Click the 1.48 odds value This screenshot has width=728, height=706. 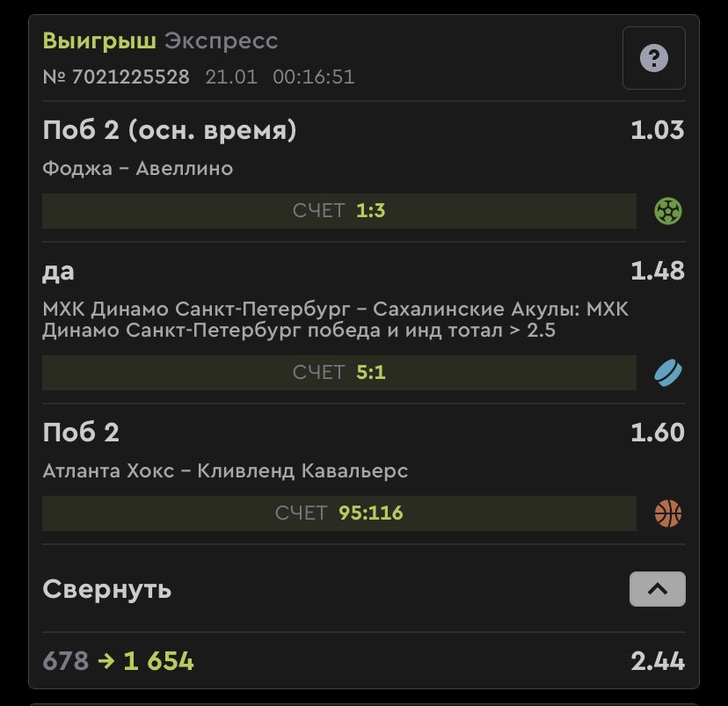pyautogui.click(x=658, y=271)
